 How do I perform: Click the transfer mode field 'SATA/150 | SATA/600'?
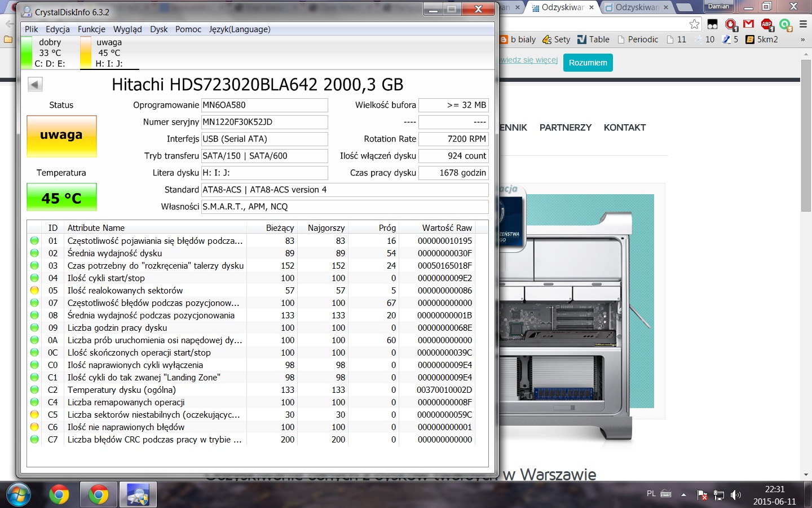264,156
